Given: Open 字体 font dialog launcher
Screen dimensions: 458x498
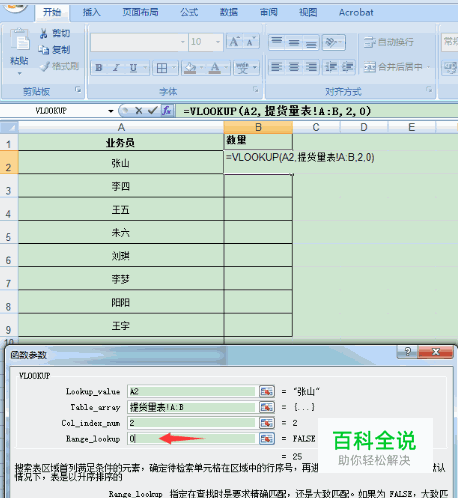Looking at the screenshot, I should [256, 89].
